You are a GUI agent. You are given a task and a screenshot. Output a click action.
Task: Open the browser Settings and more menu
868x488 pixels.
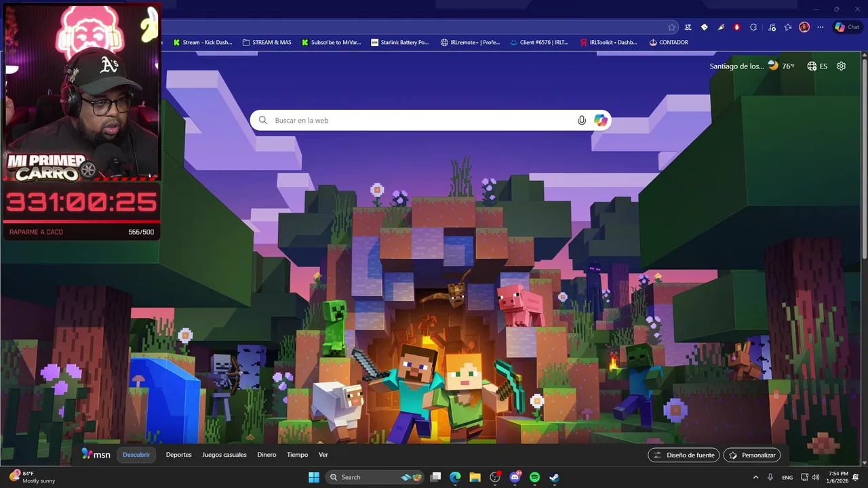point(821,27)
